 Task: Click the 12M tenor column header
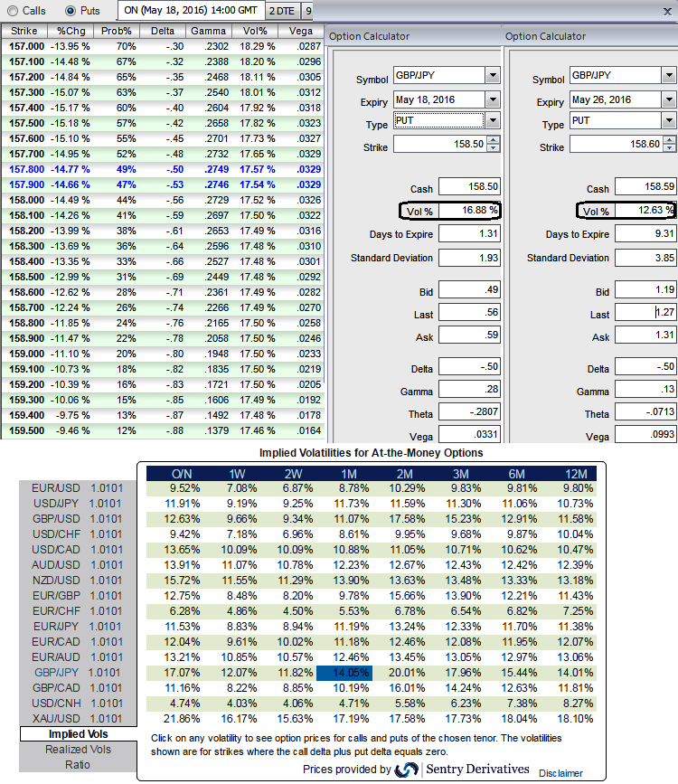576,474
